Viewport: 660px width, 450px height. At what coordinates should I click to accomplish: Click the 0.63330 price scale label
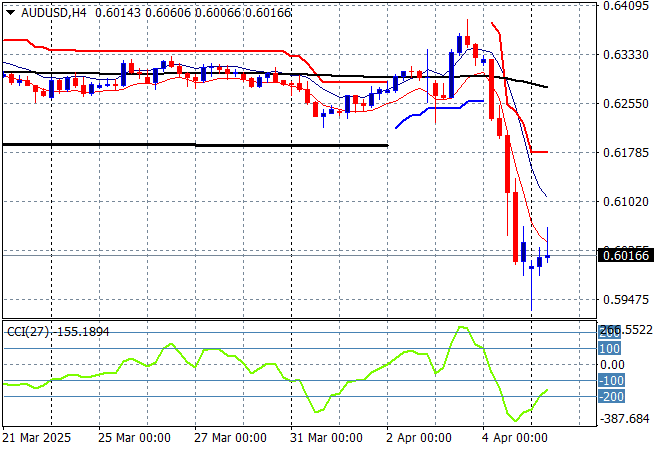pyautogui.click(x=626, y=55)
